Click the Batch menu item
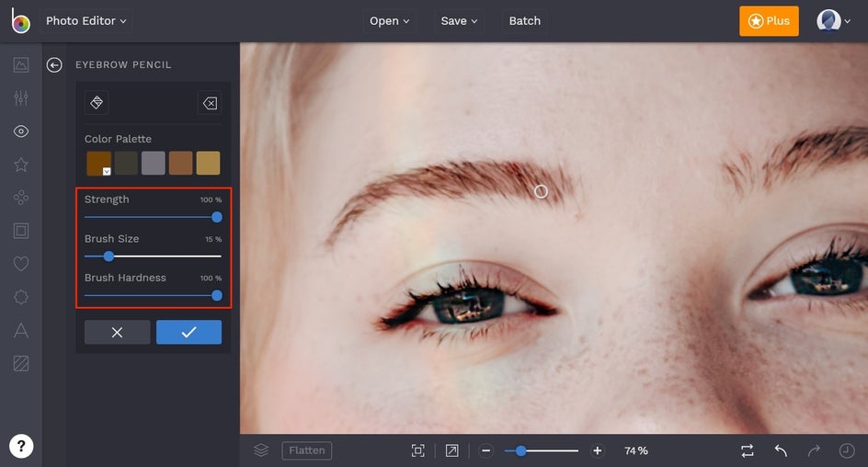The height and width of the screenshot is (467, 868). point(524,21)
